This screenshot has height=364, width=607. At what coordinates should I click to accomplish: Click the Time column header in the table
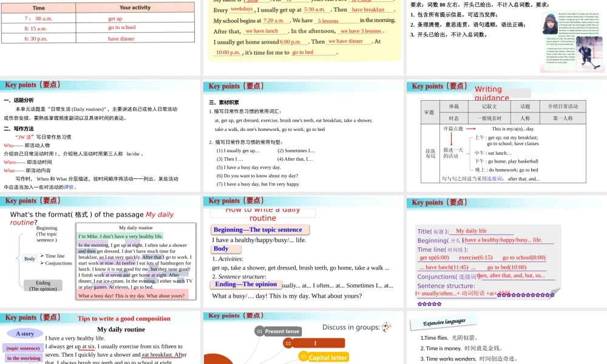pyautogui.click(x=39, y=8)
